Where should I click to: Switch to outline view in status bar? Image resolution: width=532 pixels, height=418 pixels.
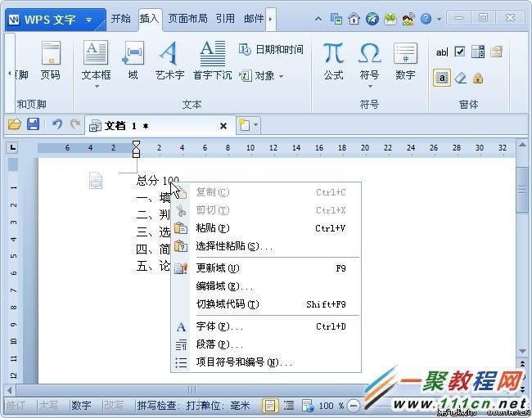point(289,406)
